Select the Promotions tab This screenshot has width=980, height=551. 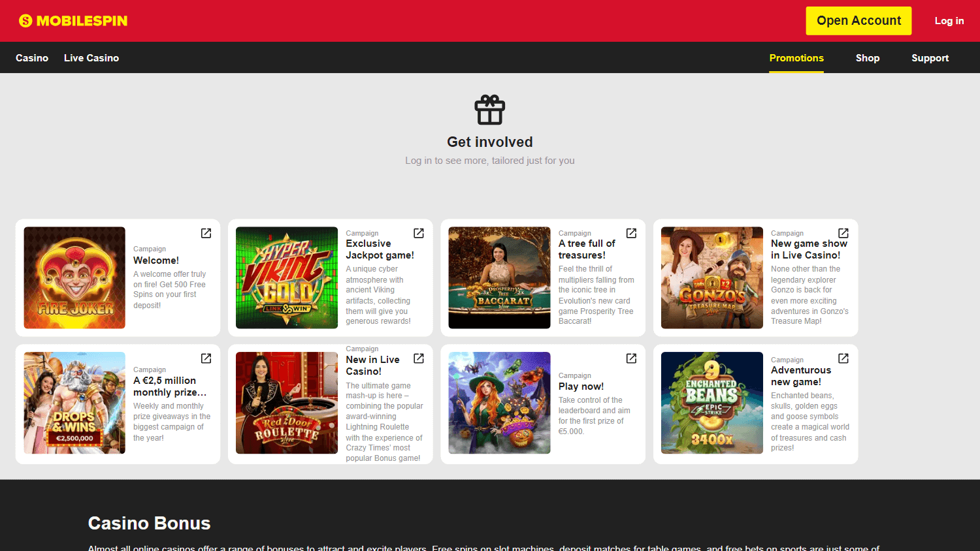[x=796, y=58]
